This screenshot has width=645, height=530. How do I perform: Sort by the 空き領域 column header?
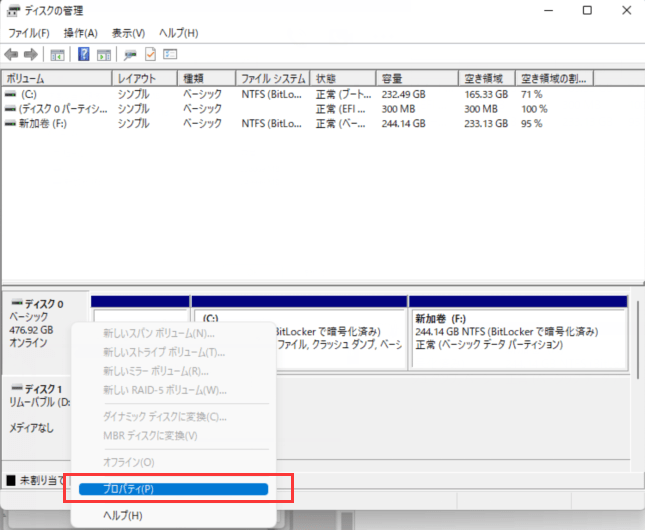[x=487, y=78]
